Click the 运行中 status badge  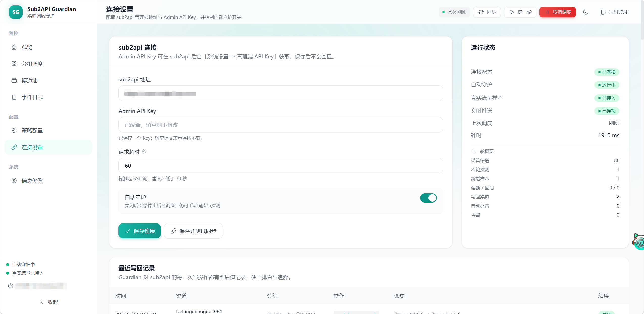coord(607,85)
